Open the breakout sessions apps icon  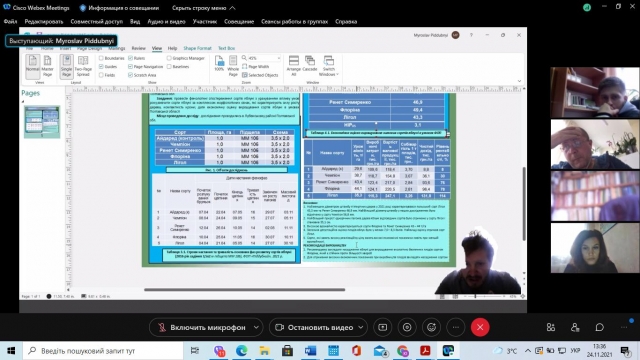coord(551,327)
